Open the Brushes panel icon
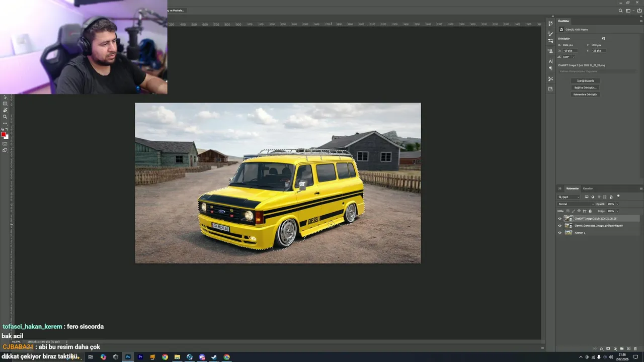 tap(550, 34)
